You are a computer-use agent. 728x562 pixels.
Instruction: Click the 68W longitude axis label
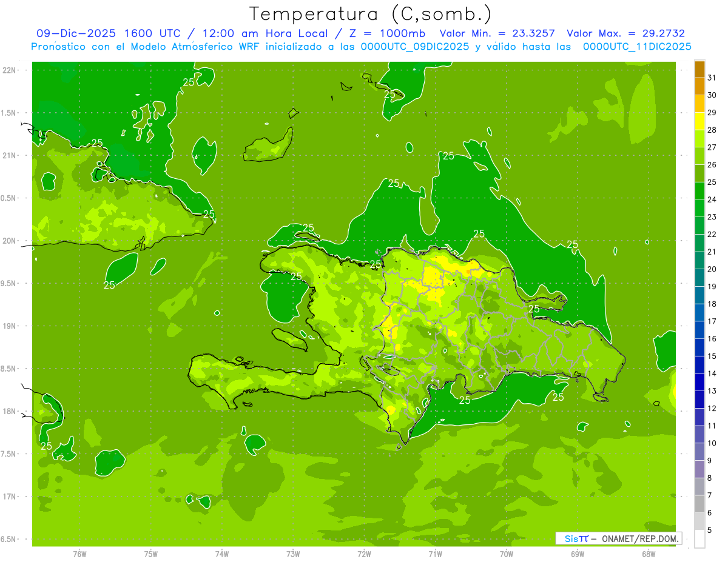pos(648,554)
